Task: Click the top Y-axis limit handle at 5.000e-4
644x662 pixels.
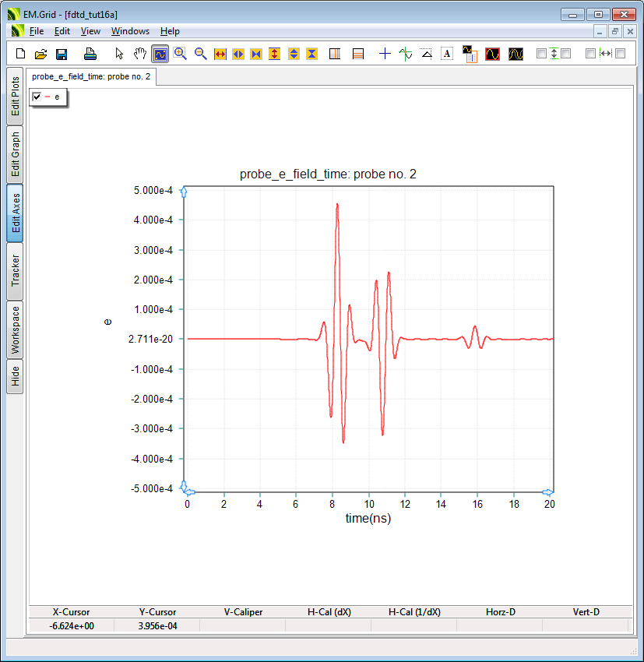Action: click(184, 192)
